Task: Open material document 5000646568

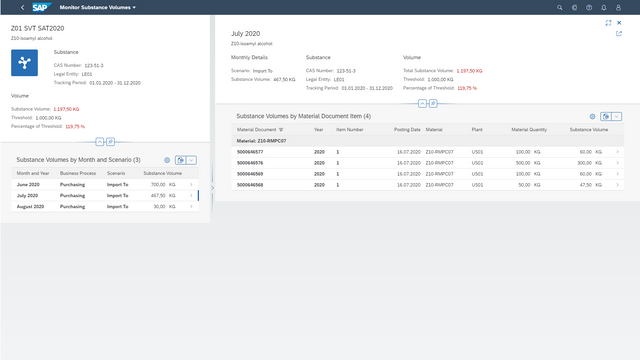Action: point(250,185)
